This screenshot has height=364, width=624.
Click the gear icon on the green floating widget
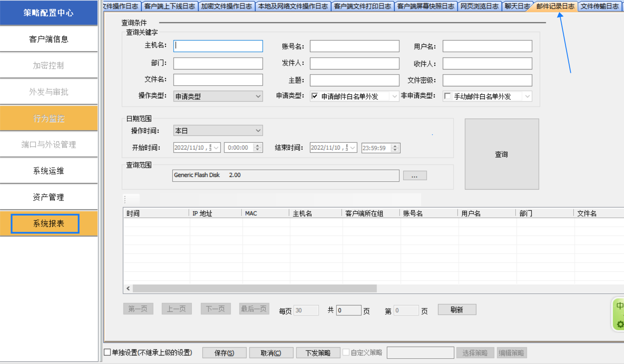(620, 324)
